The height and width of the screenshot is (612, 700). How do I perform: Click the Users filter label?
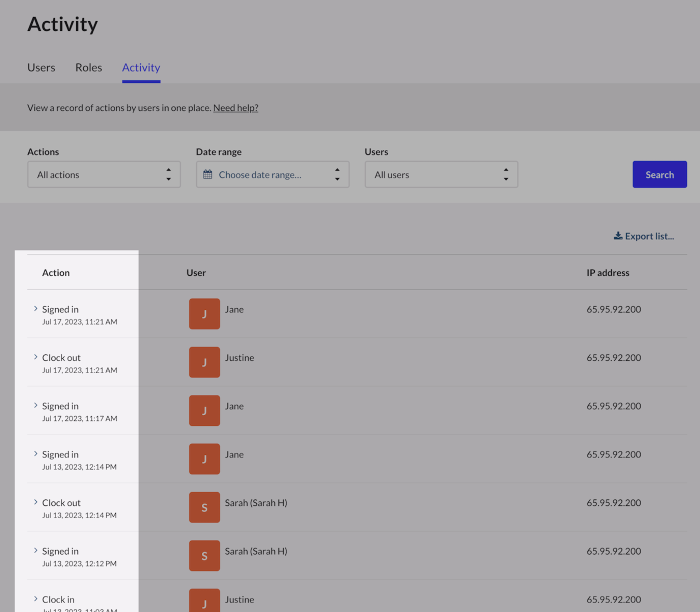(x=376, y=152)
